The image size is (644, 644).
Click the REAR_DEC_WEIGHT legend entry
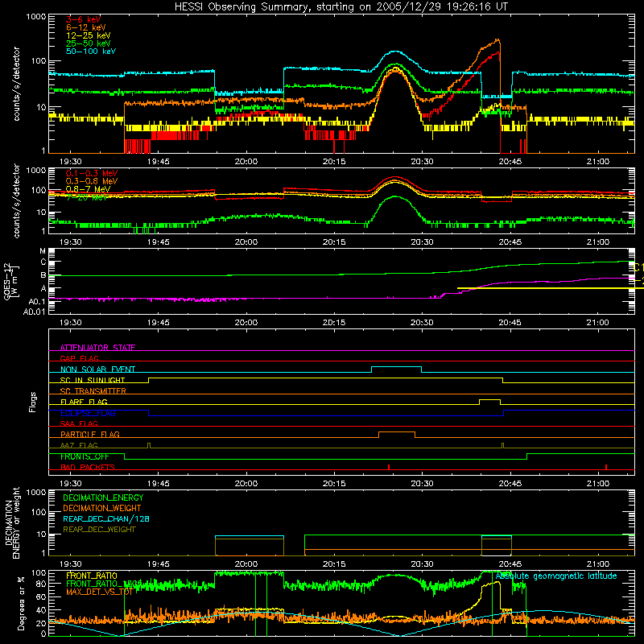point(99,530)
